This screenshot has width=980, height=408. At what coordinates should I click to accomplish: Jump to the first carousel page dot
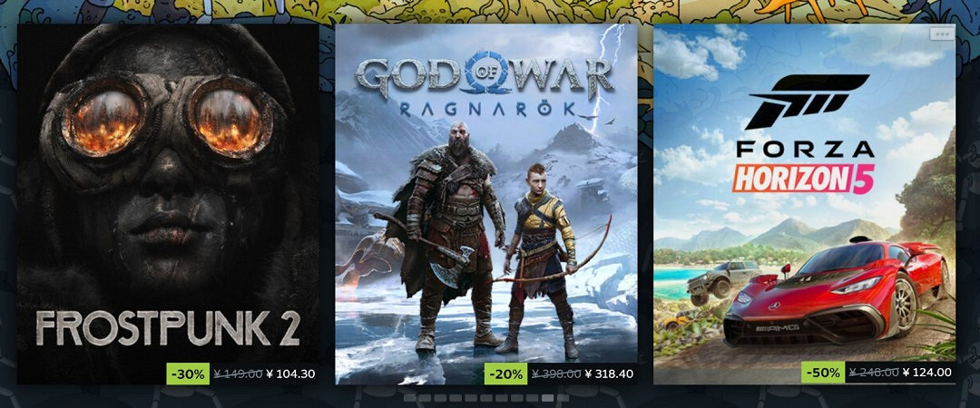pos(410,398)
